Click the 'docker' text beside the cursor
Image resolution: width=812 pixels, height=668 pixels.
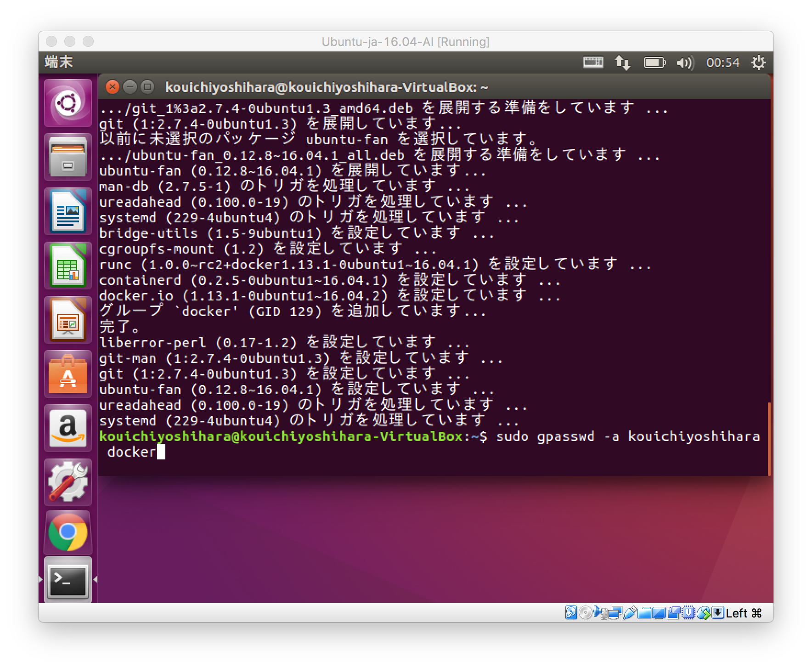pos(132,452)
